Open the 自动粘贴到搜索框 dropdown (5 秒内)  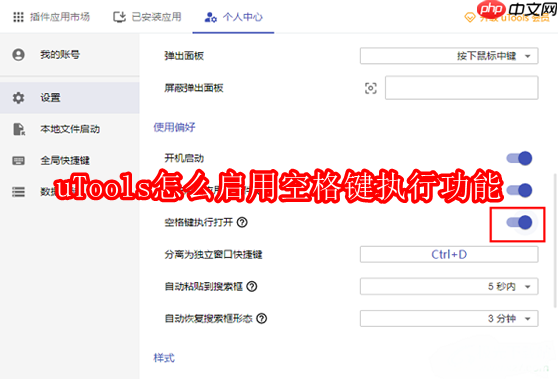coord(449,286)
